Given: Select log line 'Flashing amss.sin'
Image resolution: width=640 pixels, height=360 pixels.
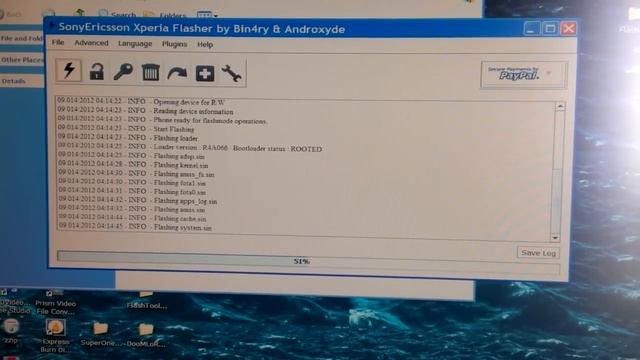Looking at the screenshot, I should pos(131,209).
